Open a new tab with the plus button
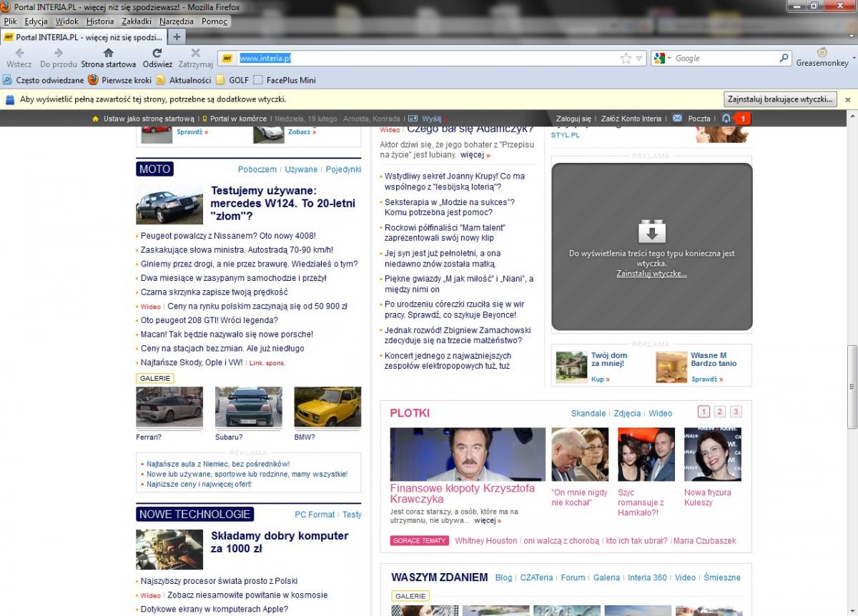 [x=177, y=36]
